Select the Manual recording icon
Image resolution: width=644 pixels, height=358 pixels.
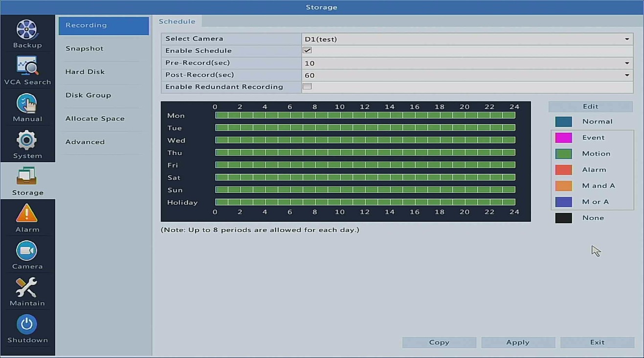[x=27, y=104]
